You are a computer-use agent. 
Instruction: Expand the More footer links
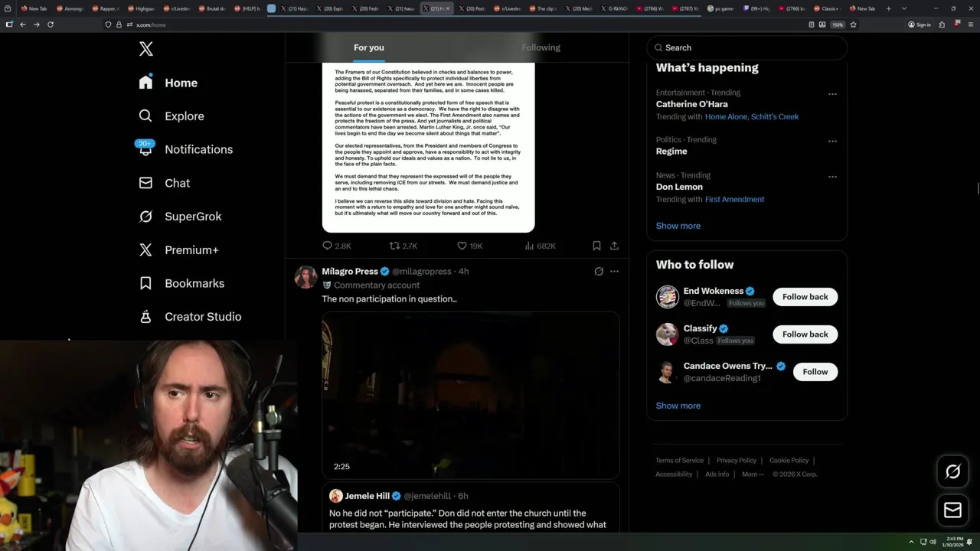click(x=753, y=474)
